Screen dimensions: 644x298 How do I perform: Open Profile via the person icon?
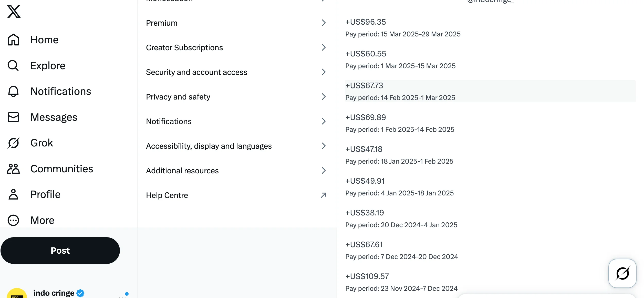13,194
